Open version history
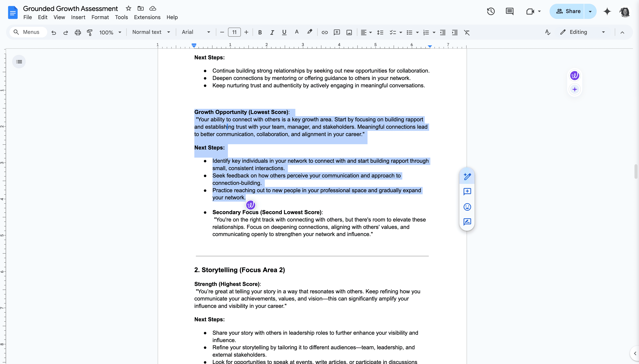Image resolution: width=639 pixels, height=364 pixels. click(x=491, y=11)
